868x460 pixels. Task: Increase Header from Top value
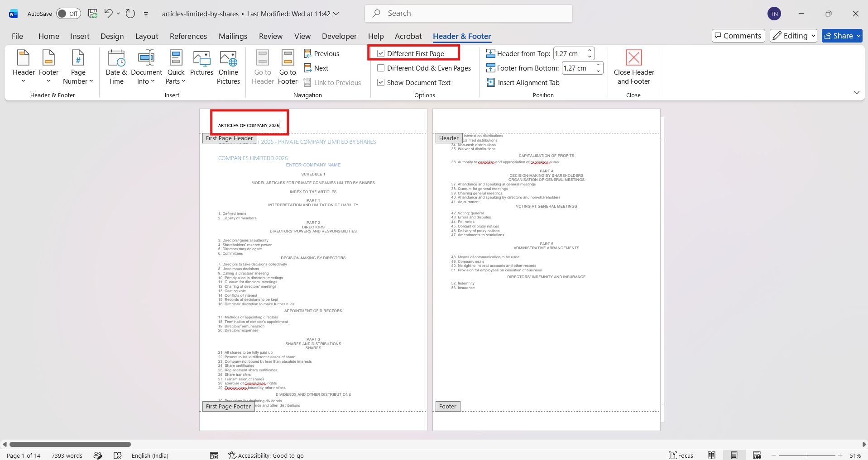click(x=590, y=50)
